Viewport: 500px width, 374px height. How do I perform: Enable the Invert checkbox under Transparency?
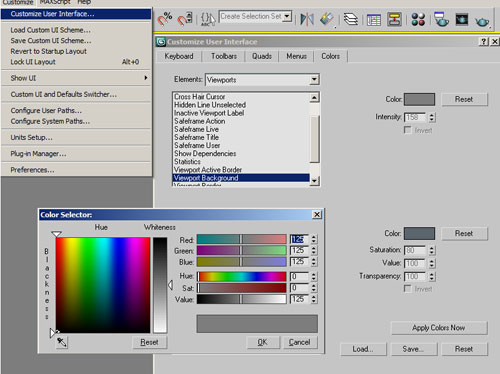coord(407,288)
